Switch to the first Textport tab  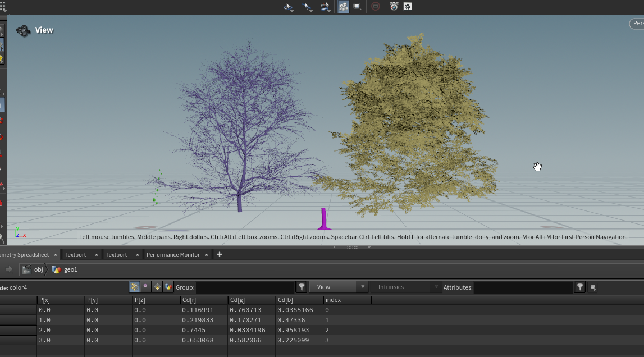[75, 255]
